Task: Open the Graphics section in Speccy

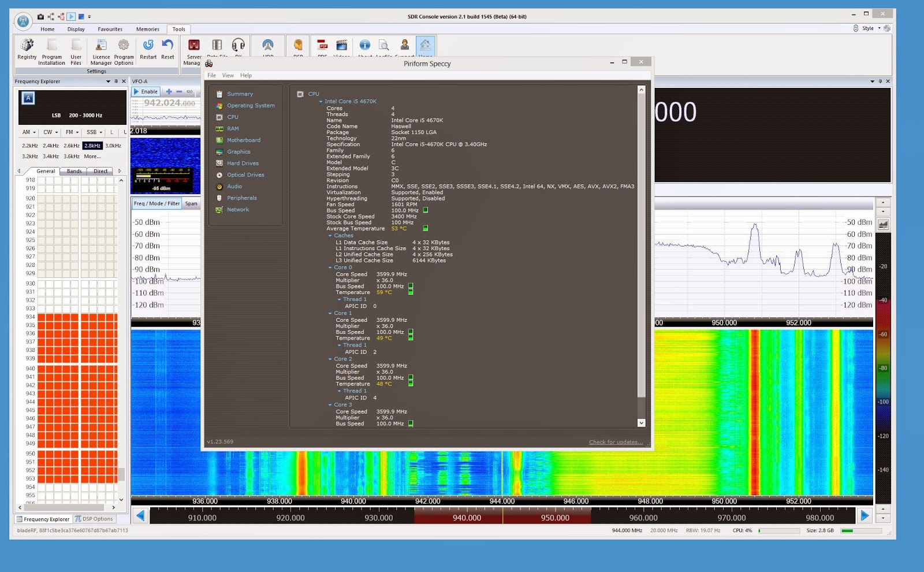Action: [239, 152]
